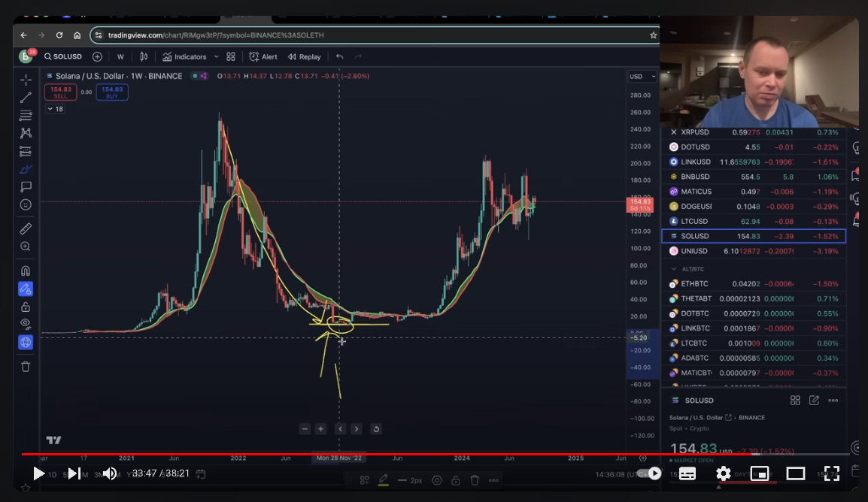Seek on the red video progress bar

click(435, 455)
